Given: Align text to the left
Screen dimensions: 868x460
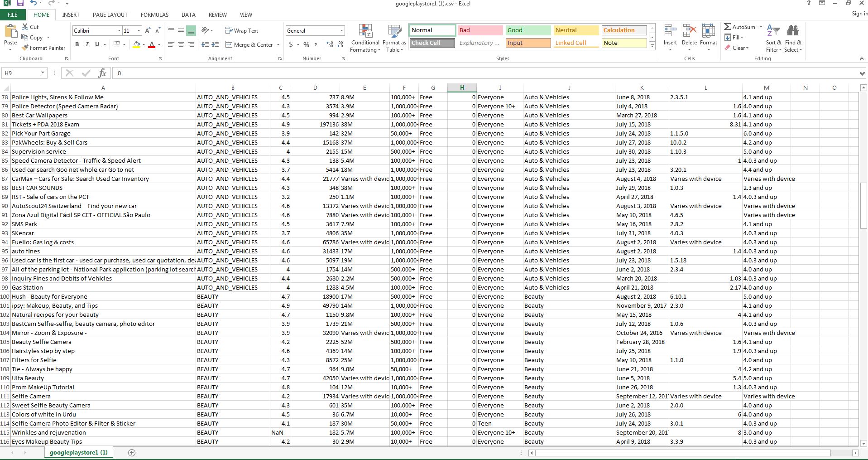Looking at the screenshot, I should pyautogui.click(x=171, y=44).
